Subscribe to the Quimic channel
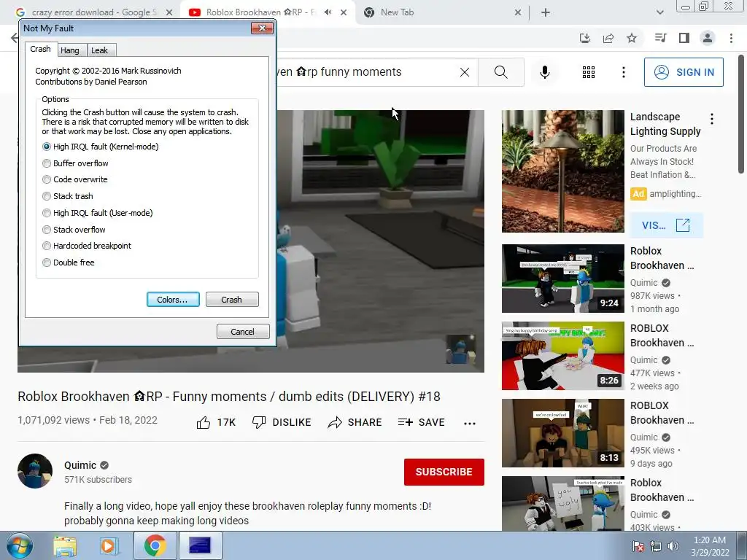This screenshot has width=747, height=560. point(444,472)
